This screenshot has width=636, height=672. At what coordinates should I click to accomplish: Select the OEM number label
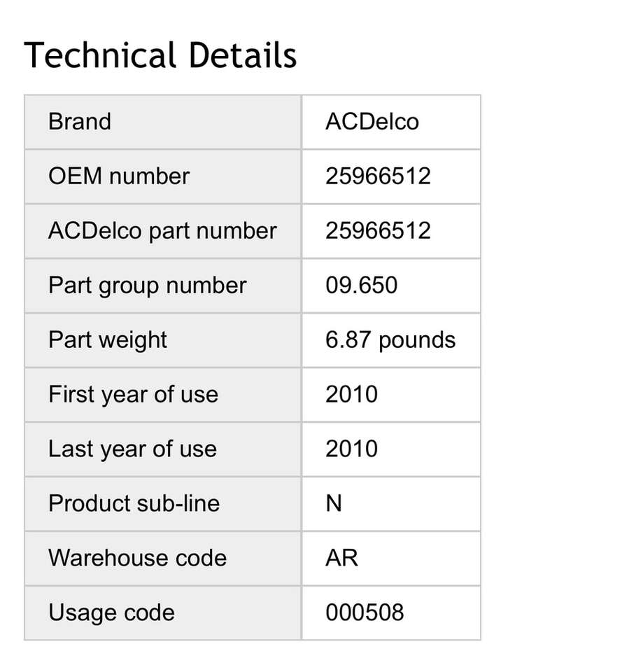pos(119,176)
